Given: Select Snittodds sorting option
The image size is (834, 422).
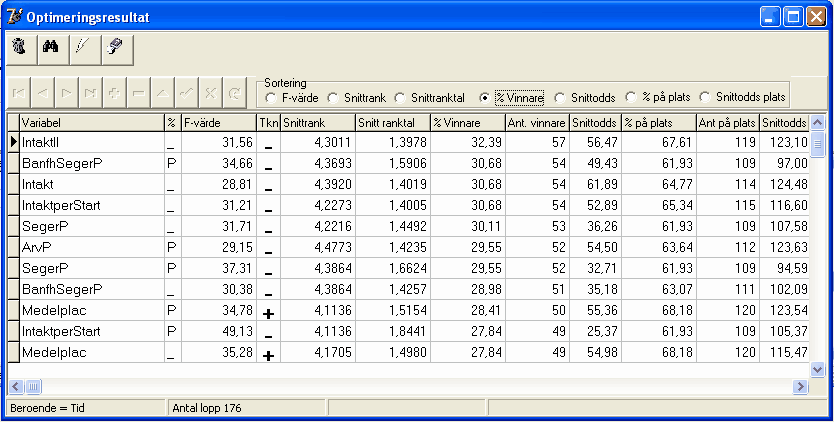Looking at the screenshot, I should click(585, 98).
